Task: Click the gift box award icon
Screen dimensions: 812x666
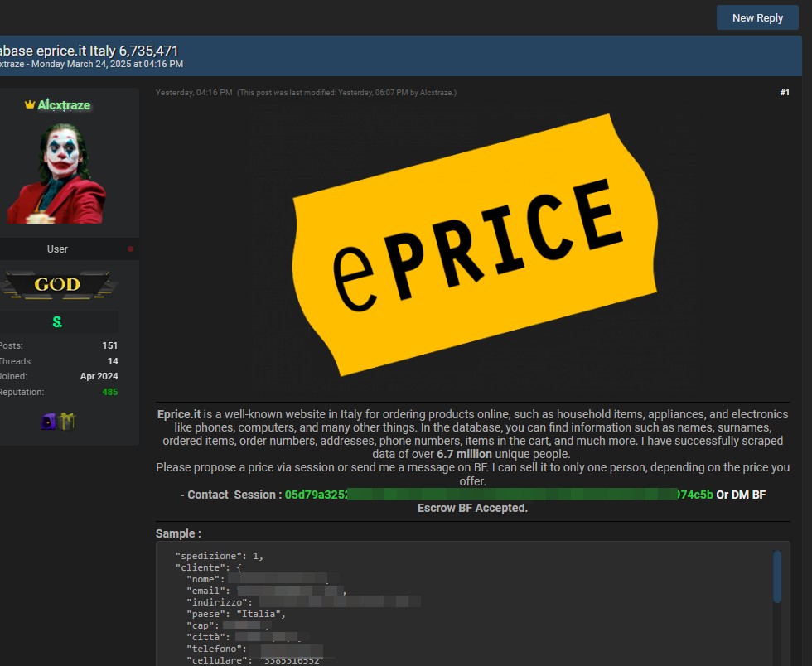Action: (67, 422)
